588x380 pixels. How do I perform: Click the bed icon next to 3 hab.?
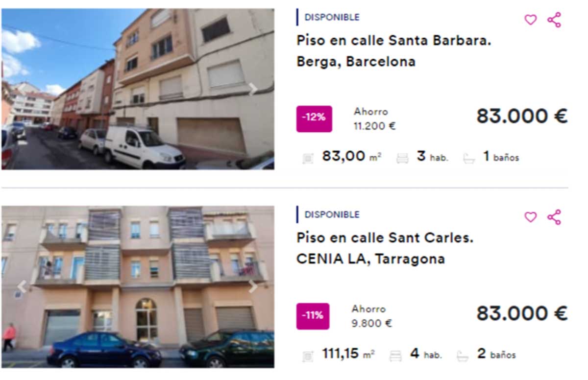[402, 157]
